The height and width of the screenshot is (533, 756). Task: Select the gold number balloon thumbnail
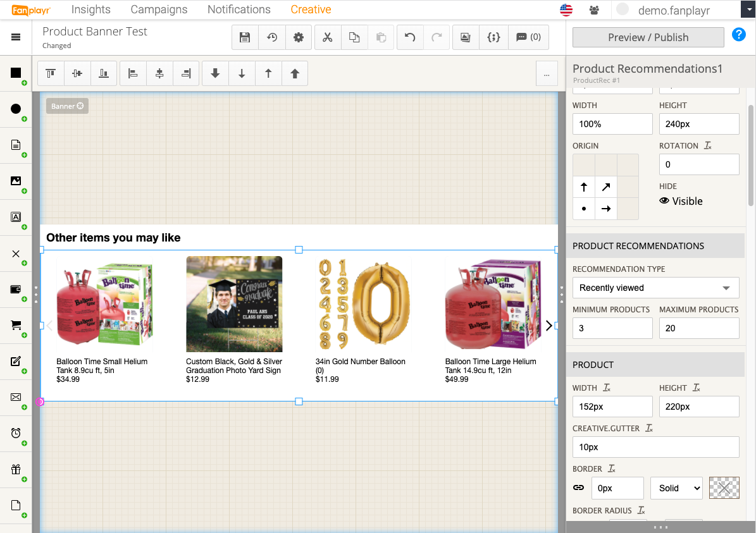364,305
